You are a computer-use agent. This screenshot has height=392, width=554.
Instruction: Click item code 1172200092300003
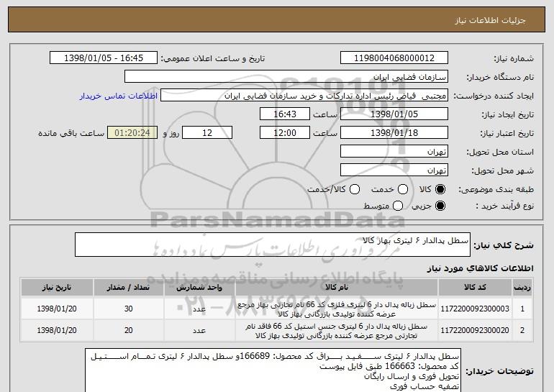[x=475, y=309]
